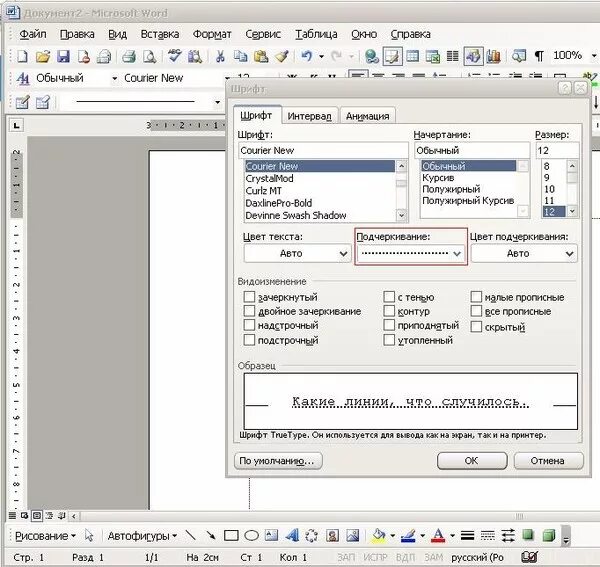Activate Format Painter brush icon
Viewport: 600px width, 567px height.
282,57
